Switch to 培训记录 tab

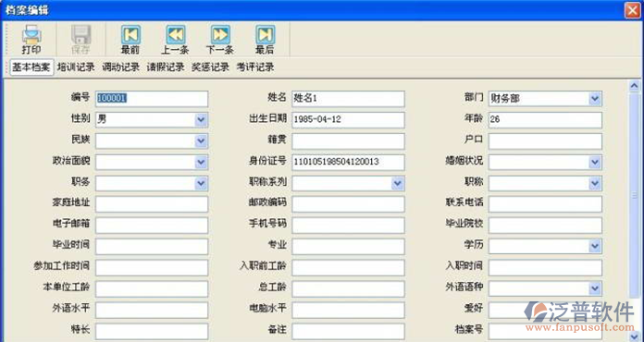point(76,67)
